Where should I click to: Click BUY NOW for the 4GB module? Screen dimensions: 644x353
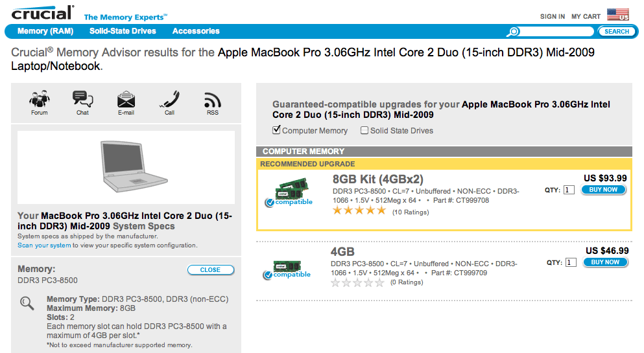605,262
